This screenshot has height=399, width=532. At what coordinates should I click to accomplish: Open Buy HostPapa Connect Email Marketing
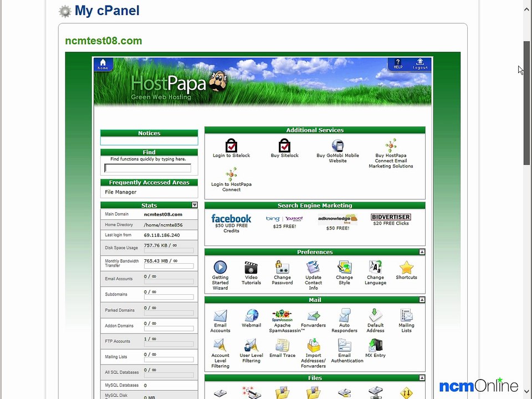pos(391,154)
